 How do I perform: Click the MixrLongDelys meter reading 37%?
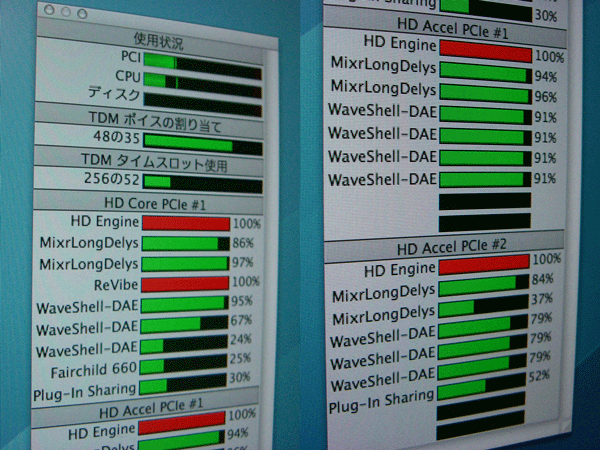[x=483, y=306]
